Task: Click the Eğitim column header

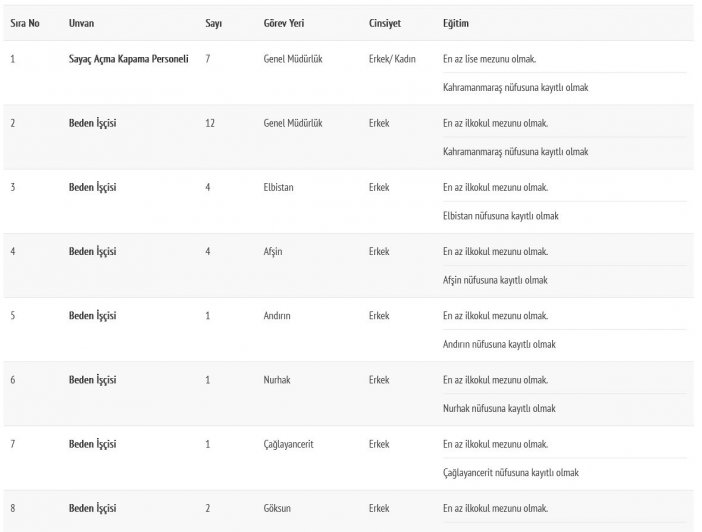Action: coord(455,22)
